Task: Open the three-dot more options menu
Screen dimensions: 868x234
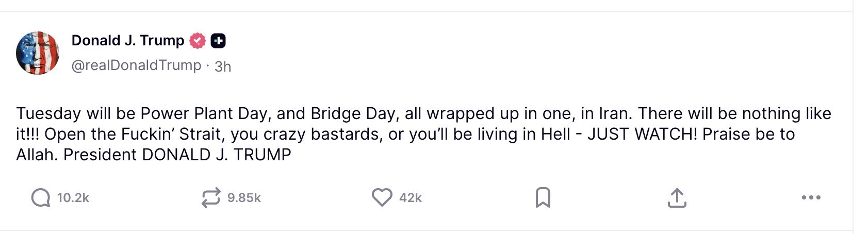Action: click(x=811, y=197)
